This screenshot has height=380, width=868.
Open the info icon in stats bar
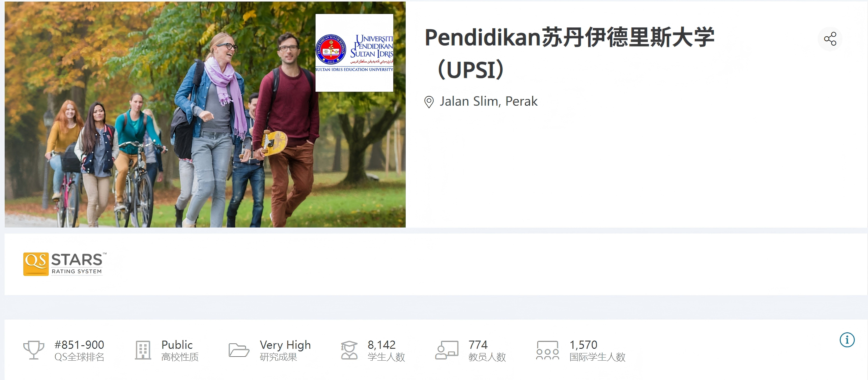[847, 340]
